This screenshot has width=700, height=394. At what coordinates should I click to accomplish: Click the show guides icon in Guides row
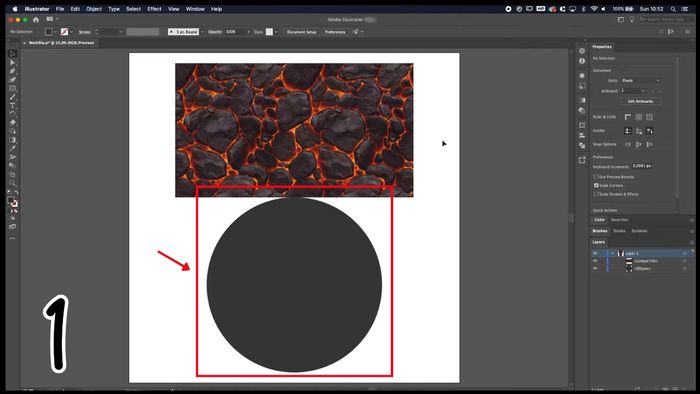[x=628, y=131]
